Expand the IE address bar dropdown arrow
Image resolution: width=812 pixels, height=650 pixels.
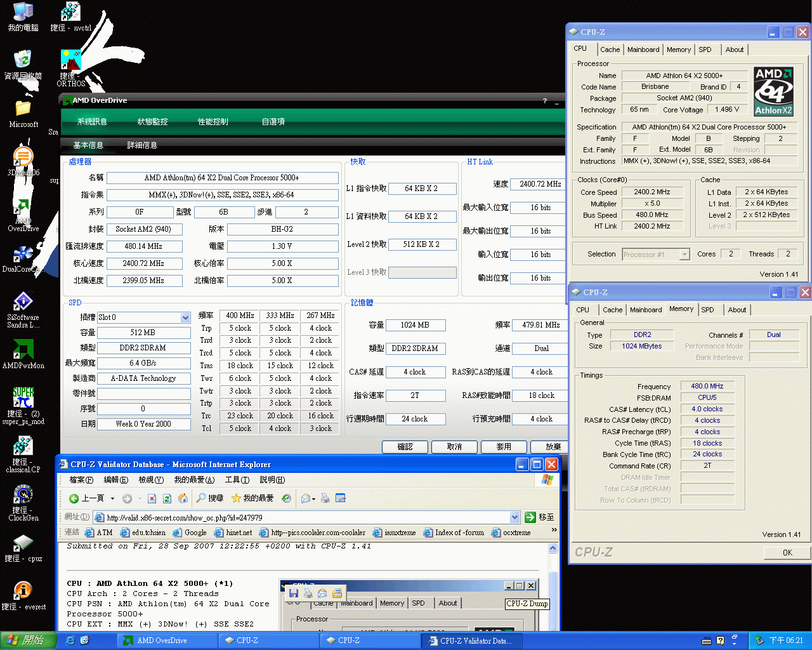[x=514, y=517]
